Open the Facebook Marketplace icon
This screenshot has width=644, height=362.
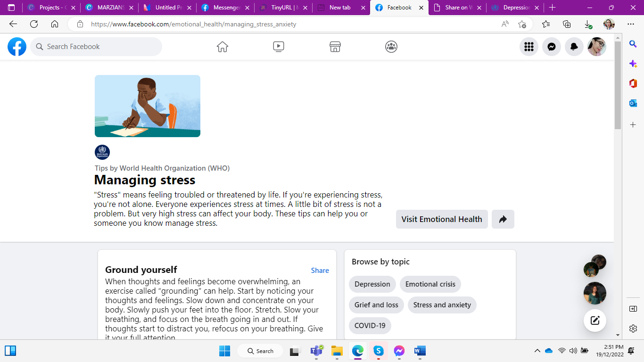coord(335,47)
